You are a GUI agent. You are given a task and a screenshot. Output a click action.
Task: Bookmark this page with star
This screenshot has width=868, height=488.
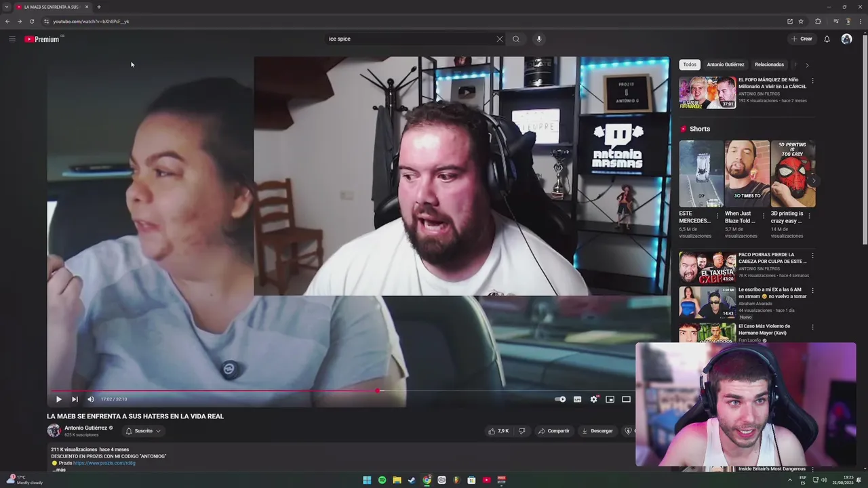[x=801, y=21]
